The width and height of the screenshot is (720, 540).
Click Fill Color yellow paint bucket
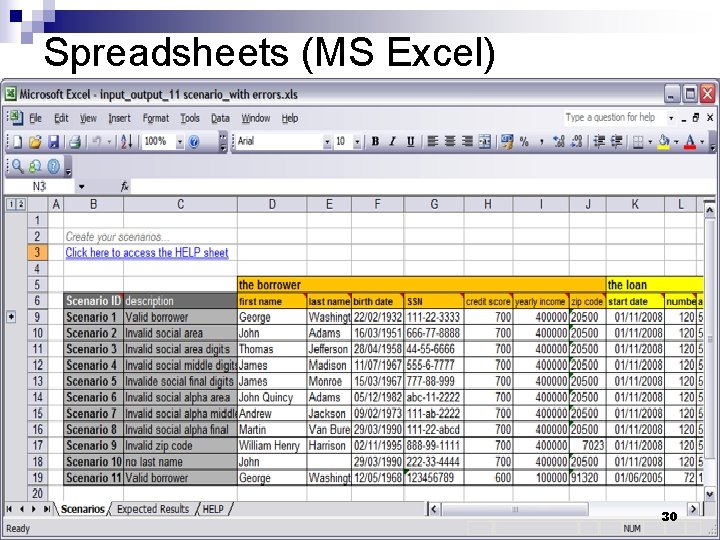coord(664,142)
